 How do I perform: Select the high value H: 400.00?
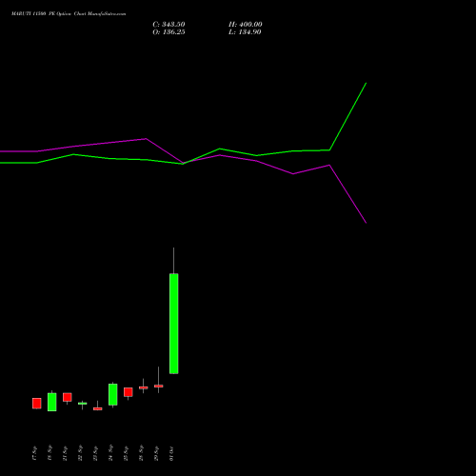click(246, 25)
